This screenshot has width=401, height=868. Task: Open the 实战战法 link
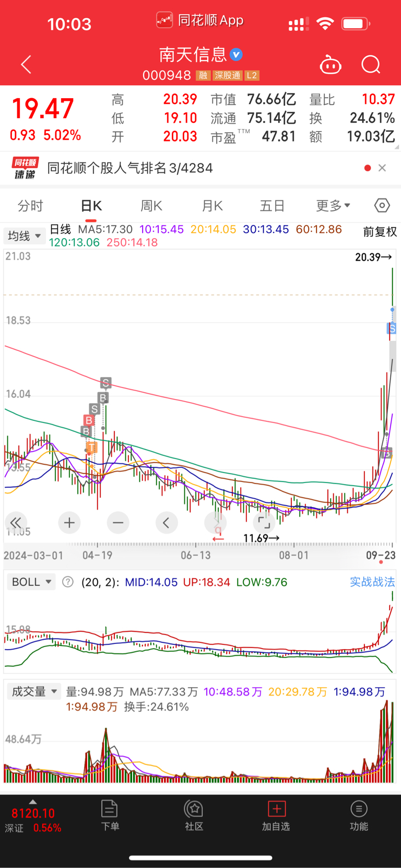click(x=372, y=582)
